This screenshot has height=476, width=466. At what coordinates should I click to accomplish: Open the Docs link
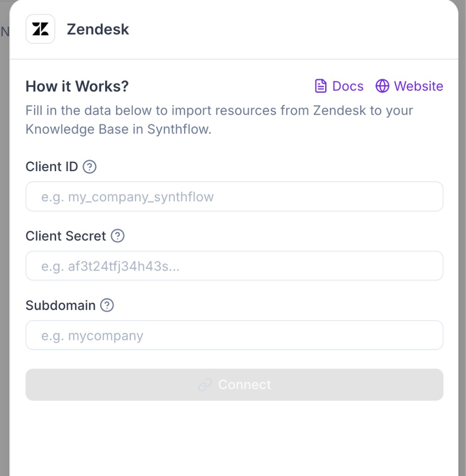347,86
